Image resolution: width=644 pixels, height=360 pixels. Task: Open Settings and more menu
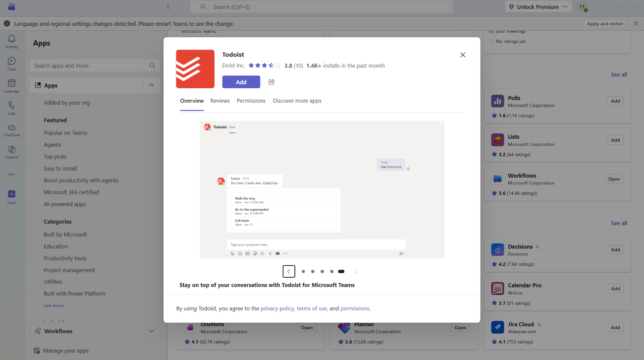565,7
